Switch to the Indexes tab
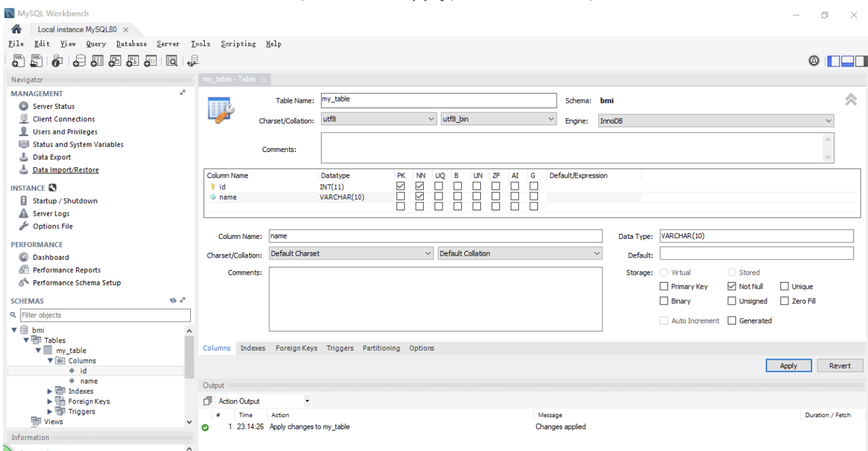The image size is (868, 451). (252, 348)
